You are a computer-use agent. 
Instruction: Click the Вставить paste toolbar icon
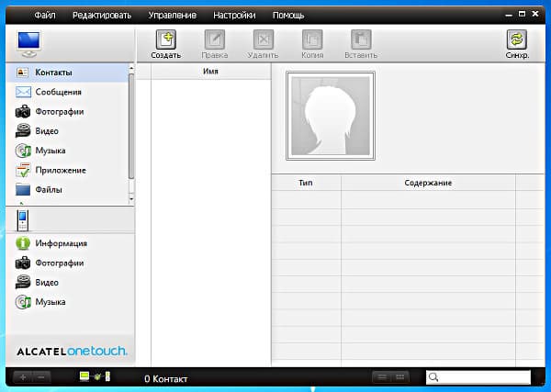coord(361,39)
